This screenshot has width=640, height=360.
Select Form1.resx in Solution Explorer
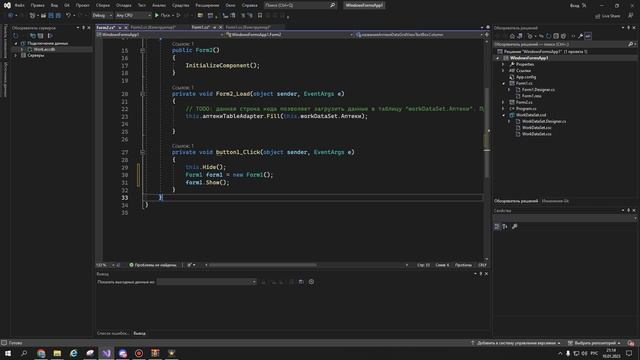coord(531,96)
